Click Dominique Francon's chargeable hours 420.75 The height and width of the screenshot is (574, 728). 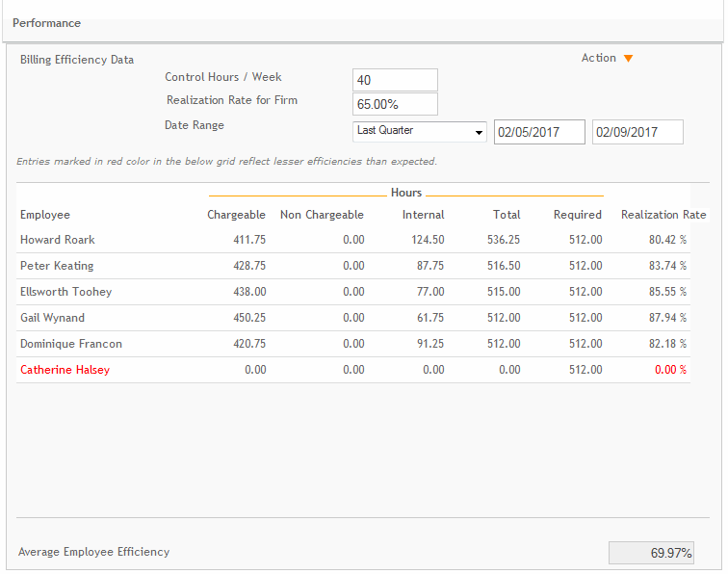pyautogui.click(x=249, y=344)
